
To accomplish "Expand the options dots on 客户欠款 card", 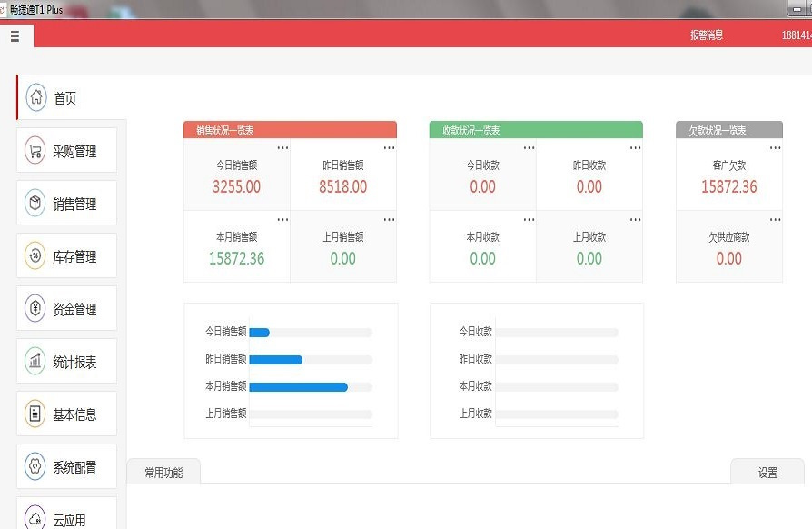I will [x=776, y=148].
